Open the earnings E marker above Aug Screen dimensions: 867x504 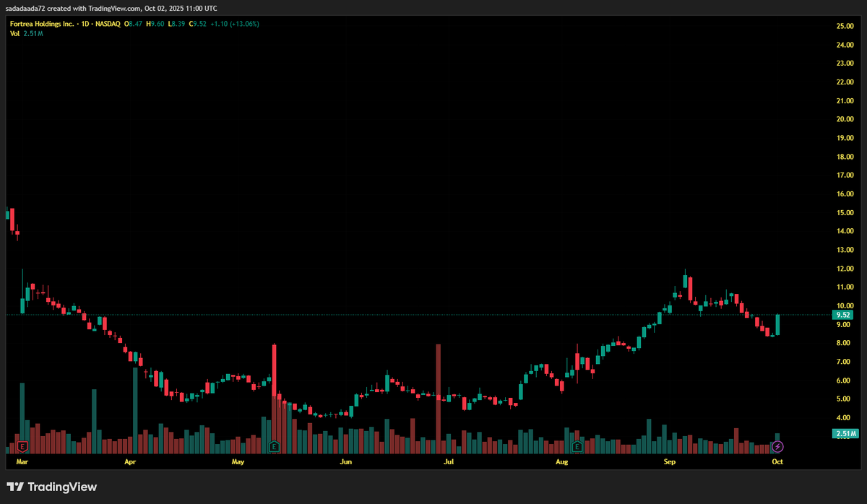click(x=577, y=446)
